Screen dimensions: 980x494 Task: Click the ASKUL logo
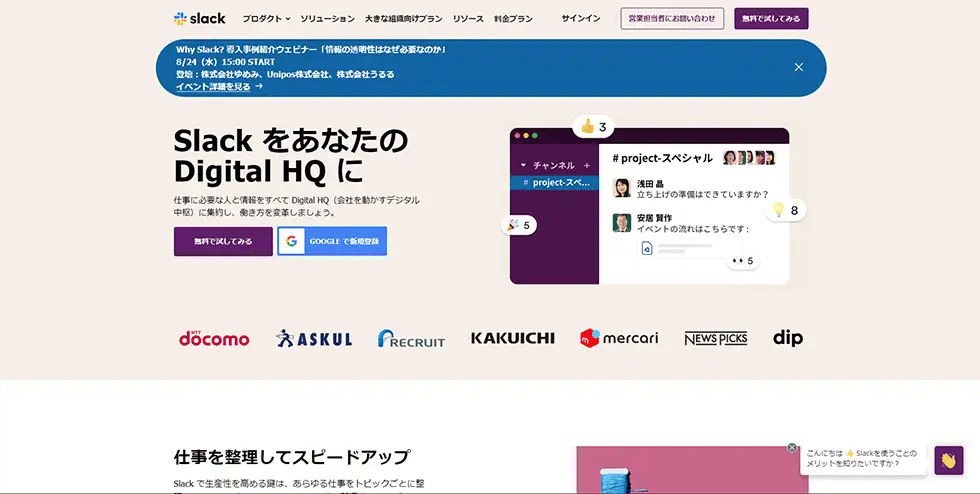coord(314,338)
